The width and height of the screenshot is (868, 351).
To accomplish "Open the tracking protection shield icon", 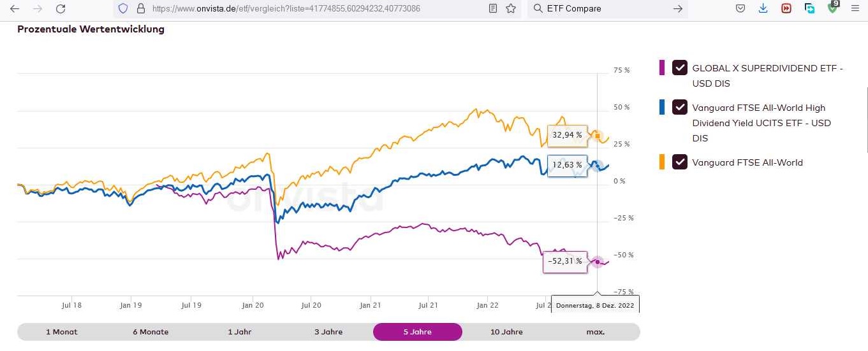I will click(124, 9).
